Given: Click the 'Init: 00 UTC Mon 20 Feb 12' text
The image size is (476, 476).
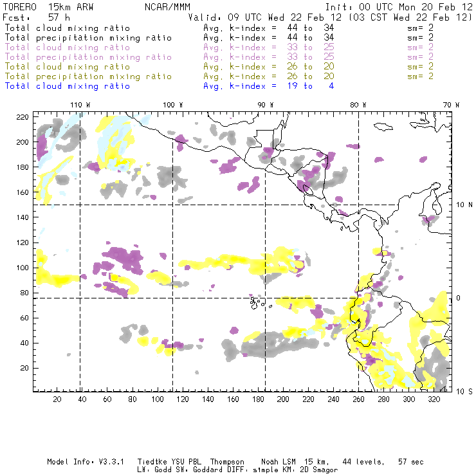Looking at the screenshot, I should (399, 7).
